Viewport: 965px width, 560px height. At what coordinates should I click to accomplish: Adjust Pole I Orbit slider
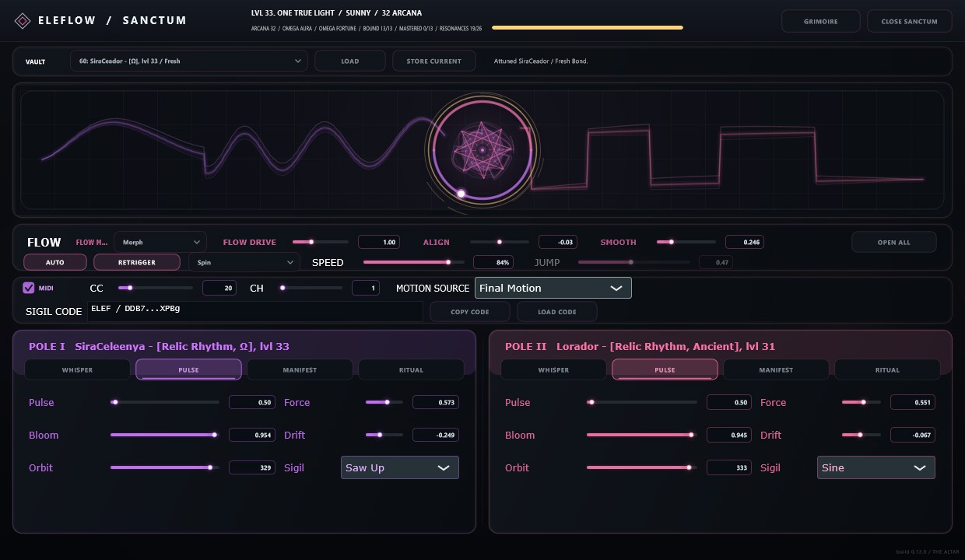click(x=165, y=467)
